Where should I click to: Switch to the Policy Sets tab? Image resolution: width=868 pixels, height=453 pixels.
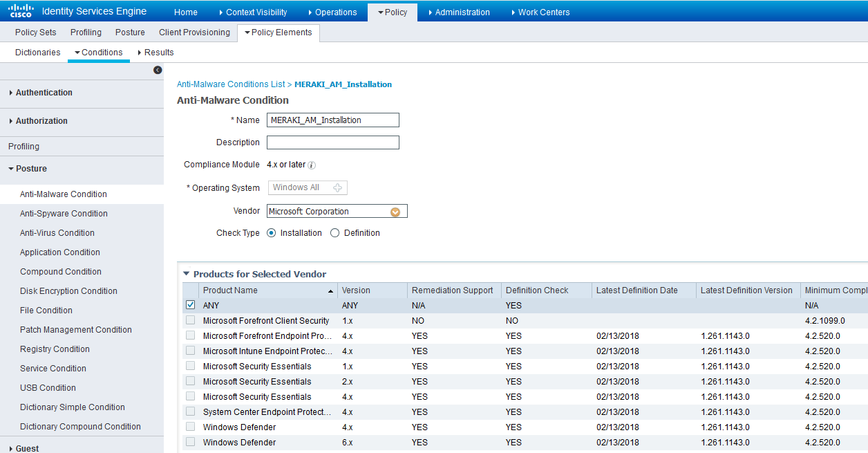[x=36, y=33]
